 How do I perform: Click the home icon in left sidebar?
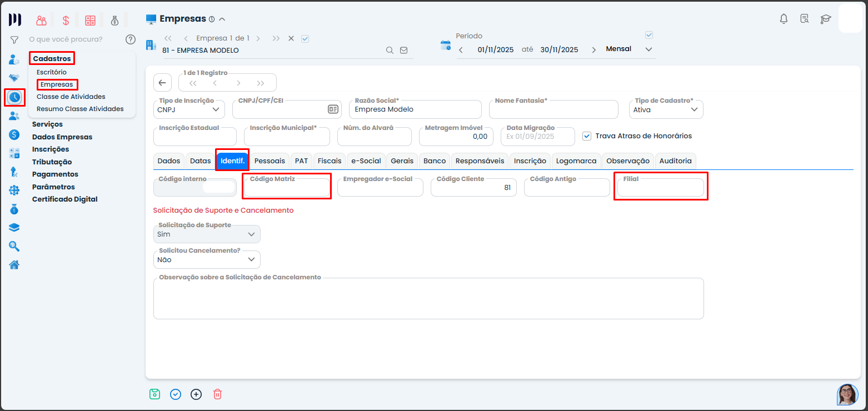click(x=14, y=264)
